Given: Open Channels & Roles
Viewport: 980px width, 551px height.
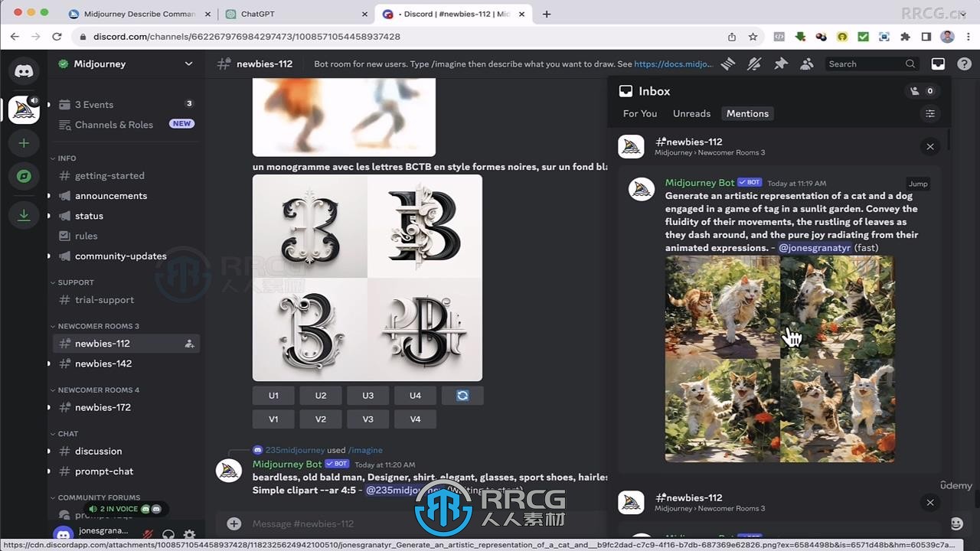Looking at the screenshot, I should tap(126, 125).
